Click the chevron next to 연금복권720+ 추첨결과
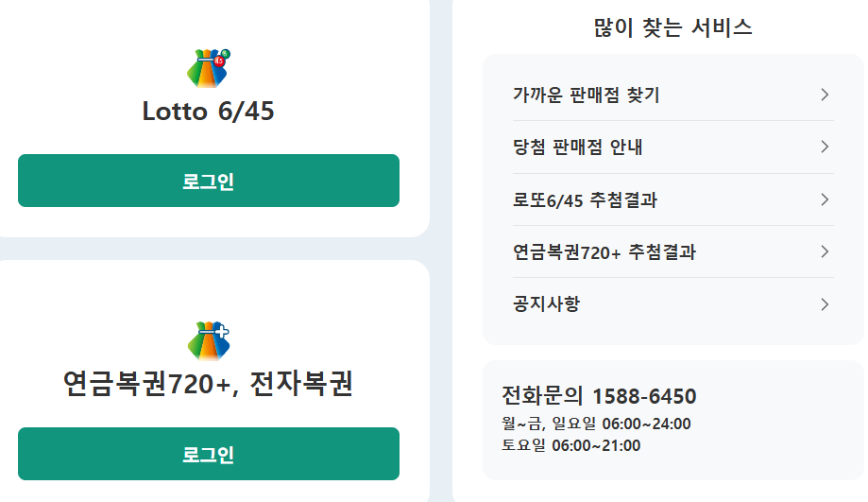The width and height of the screenshot is (868, 502). 825,251
